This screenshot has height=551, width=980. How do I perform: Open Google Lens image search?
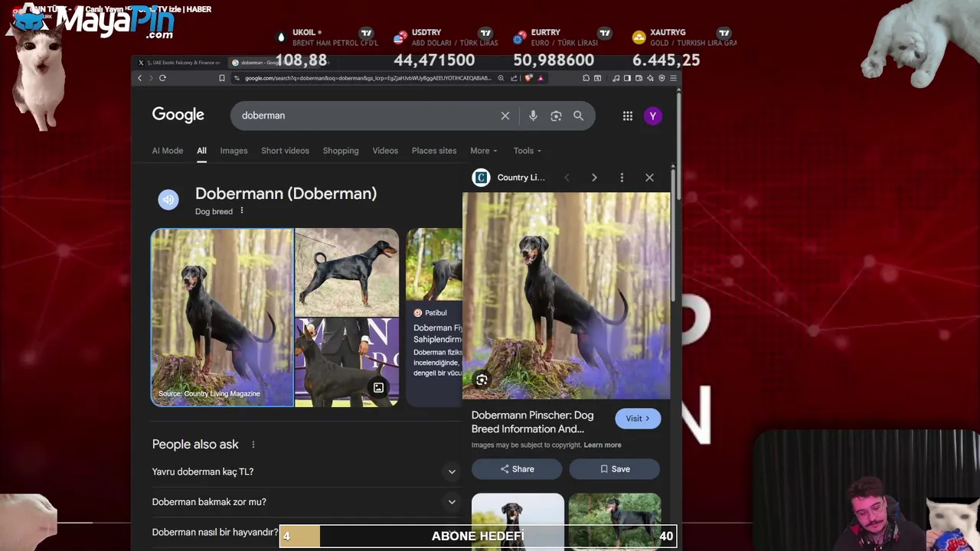click(x=556, y=116)
